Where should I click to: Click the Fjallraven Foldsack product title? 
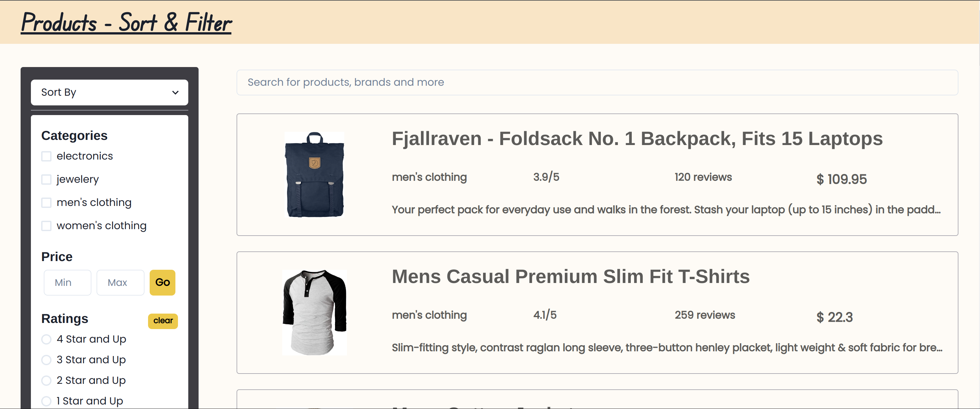637,139
